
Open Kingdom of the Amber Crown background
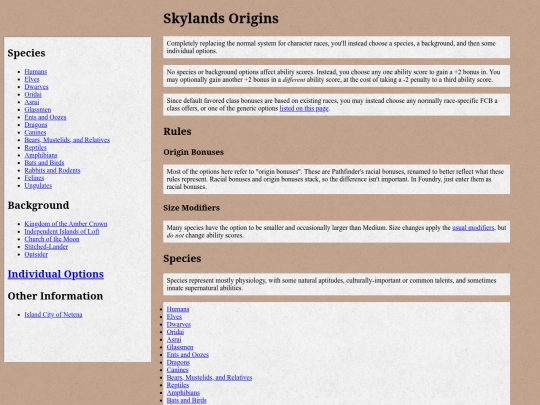[x=65, y=224]
